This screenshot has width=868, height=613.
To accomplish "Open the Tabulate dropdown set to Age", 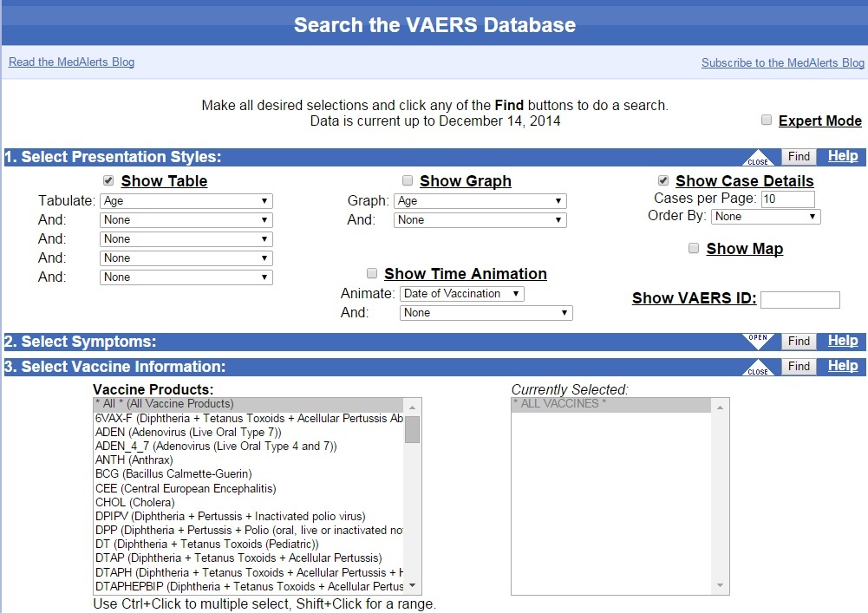I will tap(186, 201).
